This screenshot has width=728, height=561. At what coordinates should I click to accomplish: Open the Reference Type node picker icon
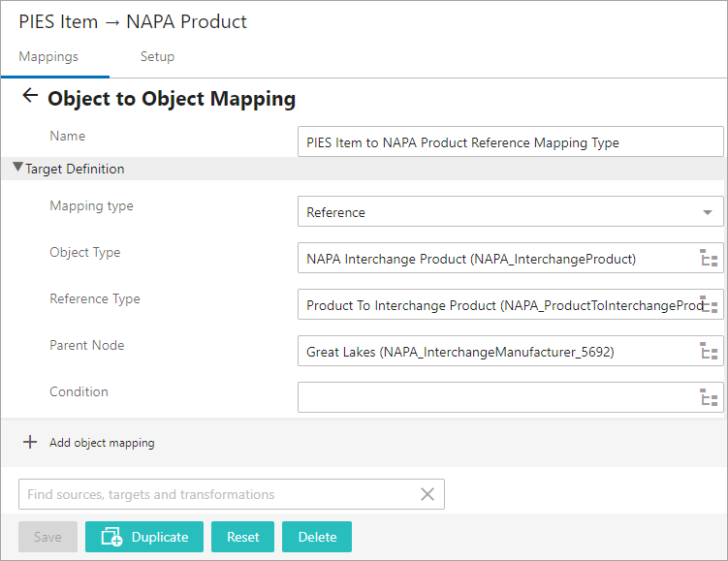[709, 304]
